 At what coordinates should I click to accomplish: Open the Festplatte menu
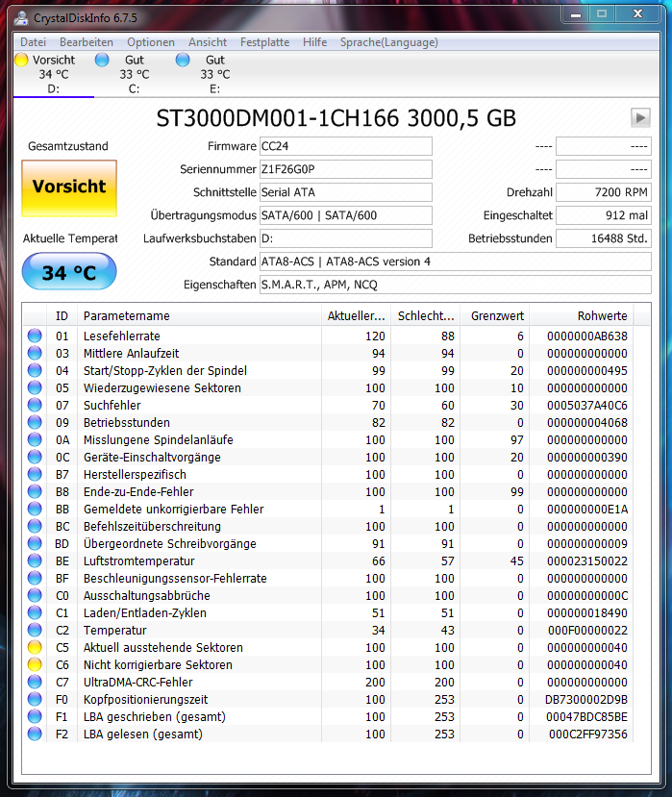point(264,42)
